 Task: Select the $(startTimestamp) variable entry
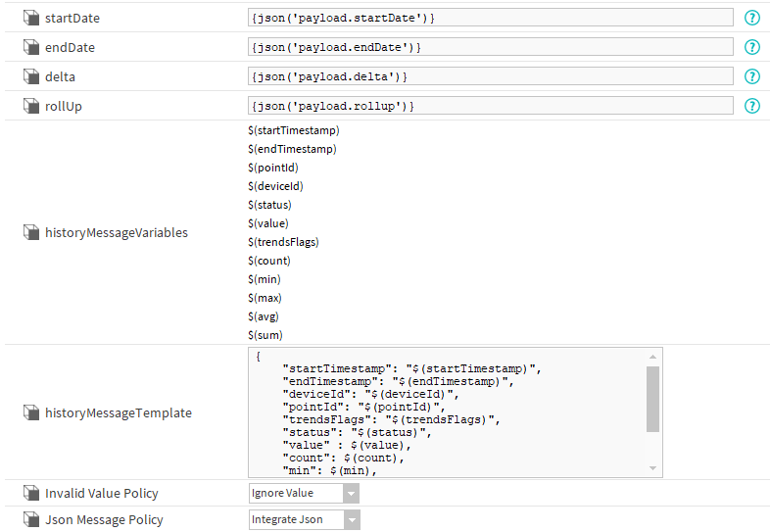click(294, 130)
